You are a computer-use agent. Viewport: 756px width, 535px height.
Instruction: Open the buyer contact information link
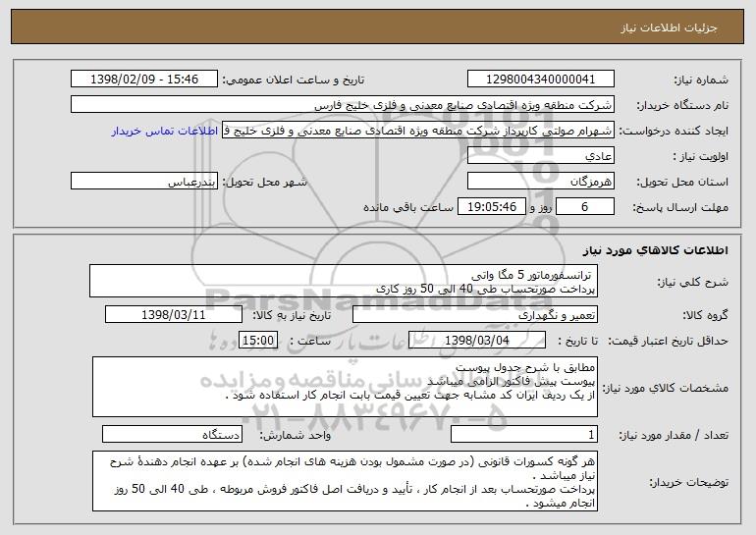pos(165,132)
